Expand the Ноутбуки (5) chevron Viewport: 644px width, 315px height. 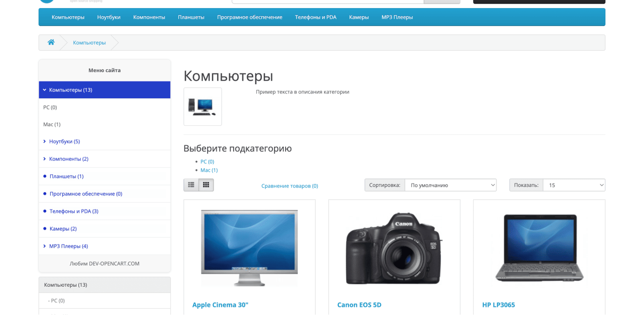pos(44,141)
